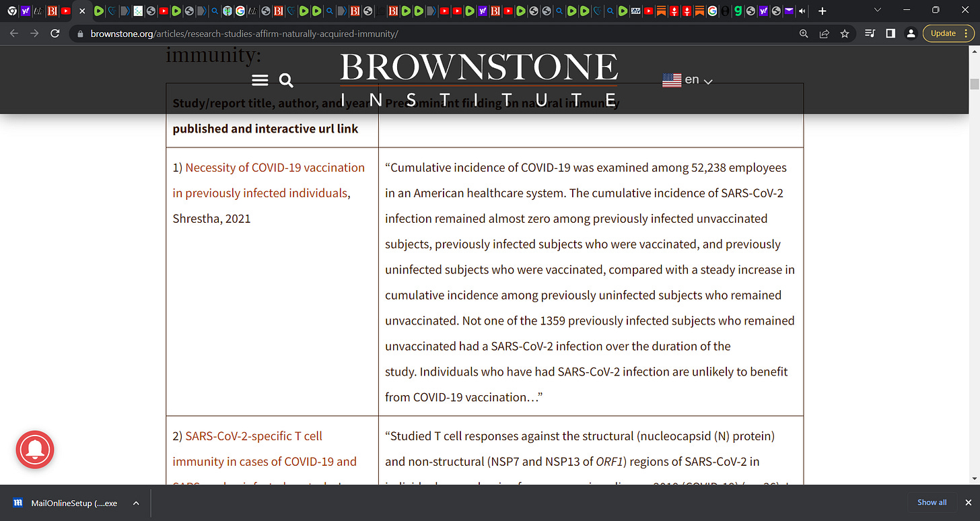The height and width of the screenshot is (521, 980).
Task: Expand MailOnlineSetup download options chevron
Action: tap(136, 503)
